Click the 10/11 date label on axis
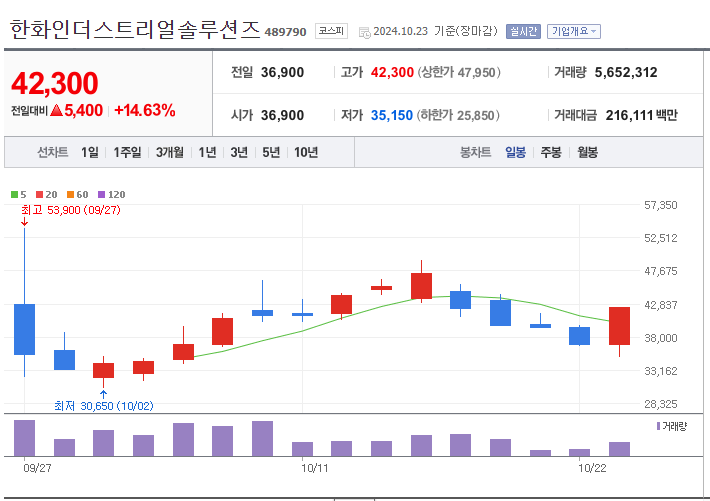 pos(315,468)
